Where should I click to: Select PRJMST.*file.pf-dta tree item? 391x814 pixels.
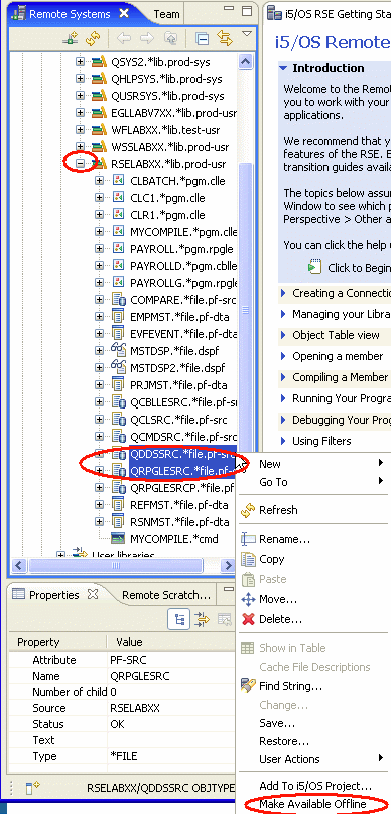click(179, 385)
